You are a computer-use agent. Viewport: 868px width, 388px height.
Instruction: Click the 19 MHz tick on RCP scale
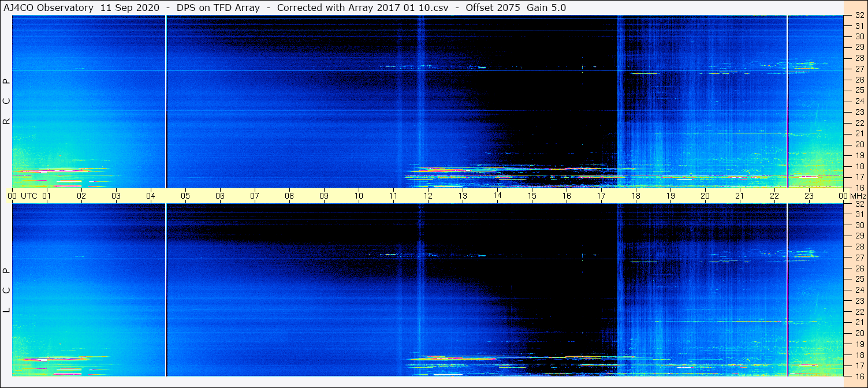tap(859, 155)
